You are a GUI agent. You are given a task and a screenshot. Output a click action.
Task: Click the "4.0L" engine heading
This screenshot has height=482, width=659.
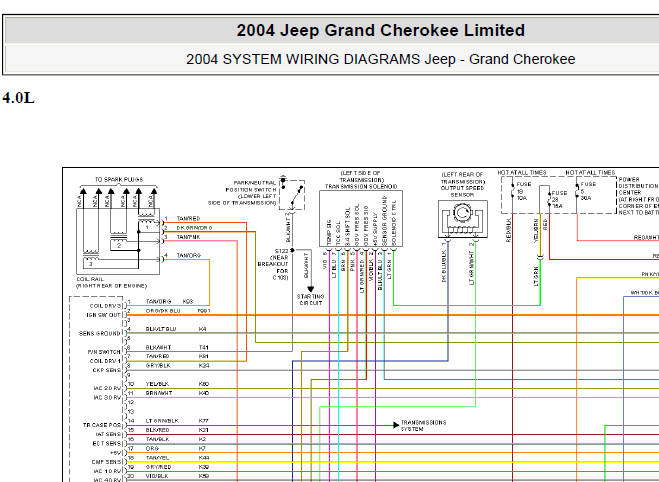pyautogui.click(x=18, y=98)
